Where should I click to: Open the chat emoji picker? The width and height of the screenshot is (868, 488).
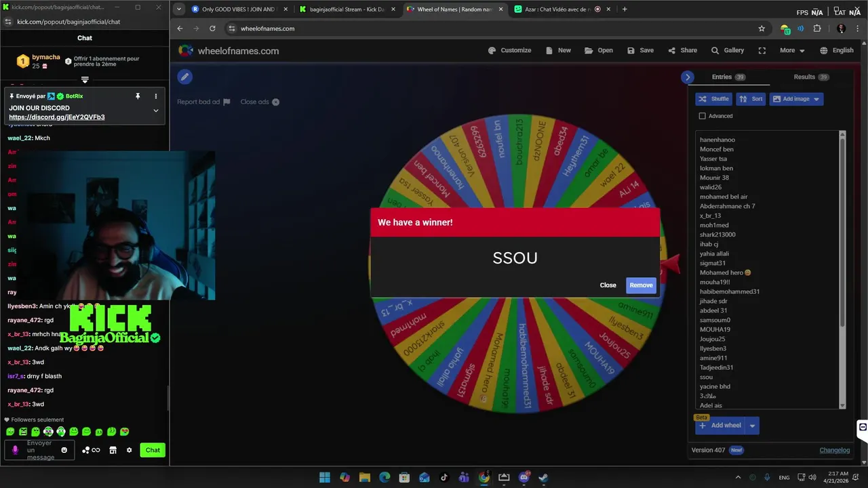click(64, 450)
